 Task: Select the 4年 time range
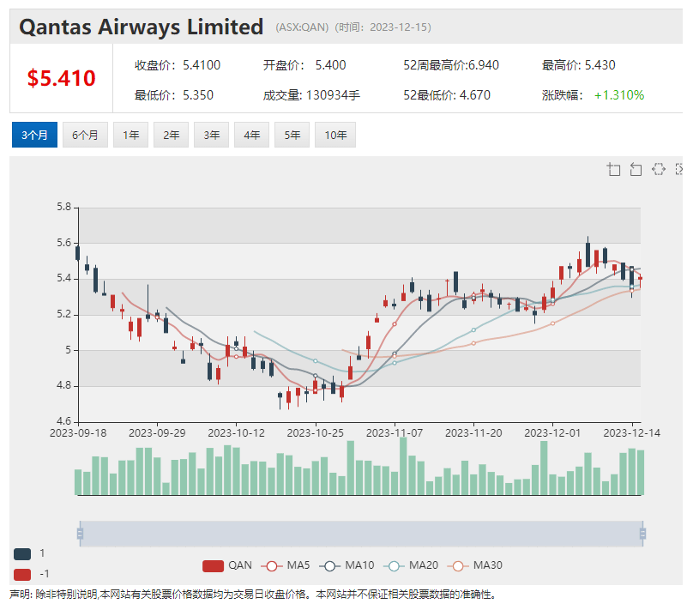point(252,135)
